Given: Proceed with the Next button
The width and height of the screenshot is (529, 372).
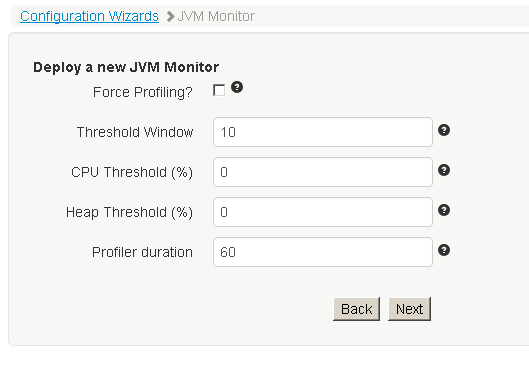Looking at the screenshot, I should click(409, 309).
